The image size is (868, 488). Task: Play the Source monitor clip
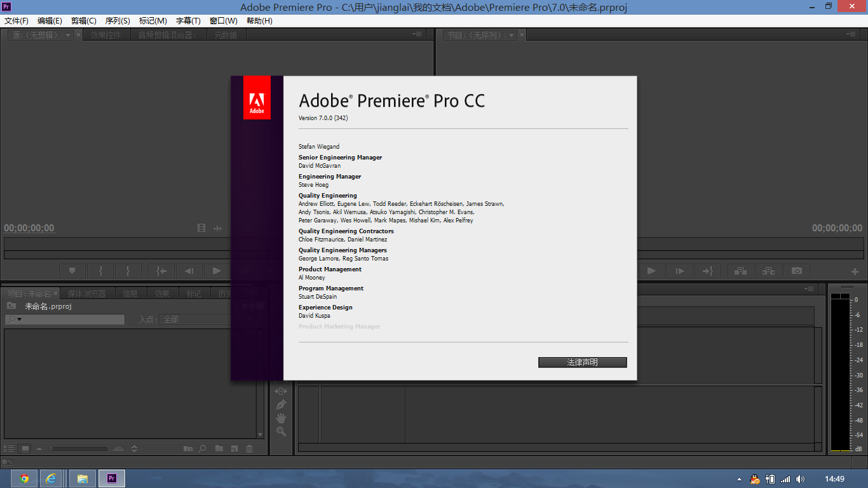[217, 271]
